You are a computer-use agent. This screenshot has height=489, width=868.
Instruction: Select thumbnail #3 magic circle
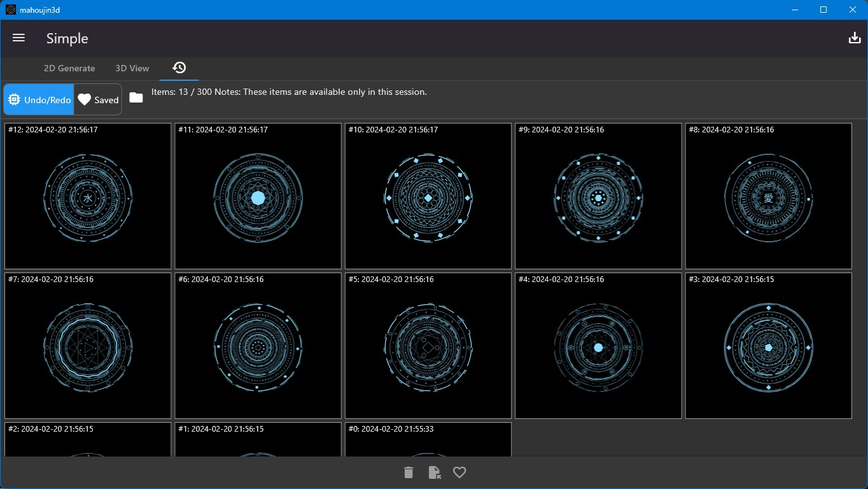click(x=769, y=346)
